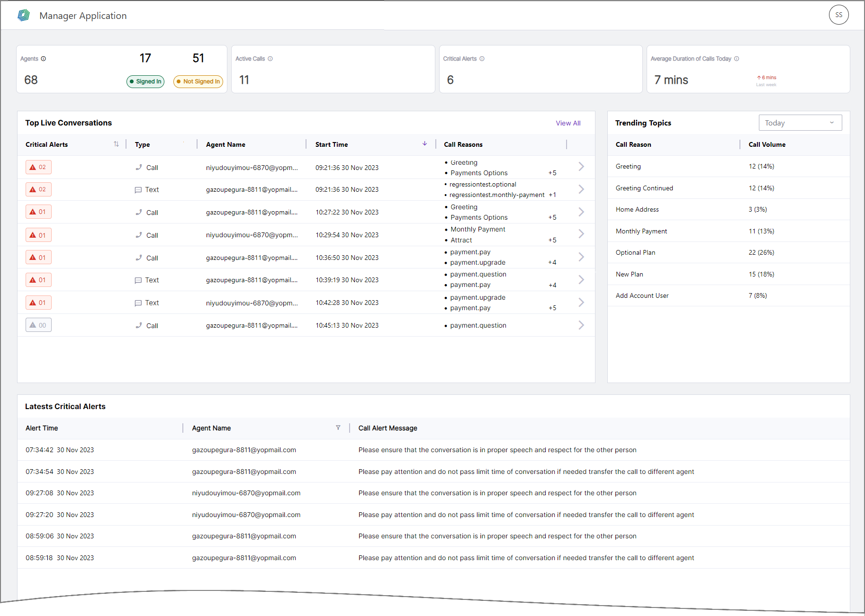
Task: Click the chat icon in the 10:42:28 row
Action: (138, 303)
